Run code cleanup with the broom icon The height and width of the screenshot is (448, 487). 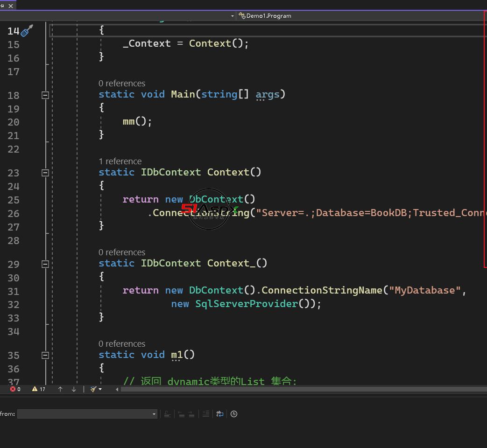coord(93,389)
